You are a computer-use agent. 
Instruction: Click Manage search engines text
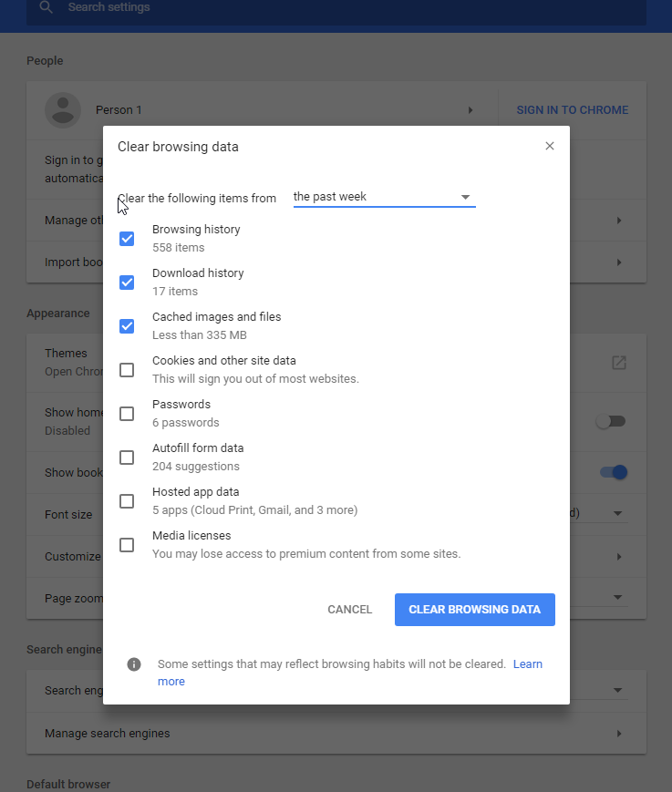[x=107, y=734]
